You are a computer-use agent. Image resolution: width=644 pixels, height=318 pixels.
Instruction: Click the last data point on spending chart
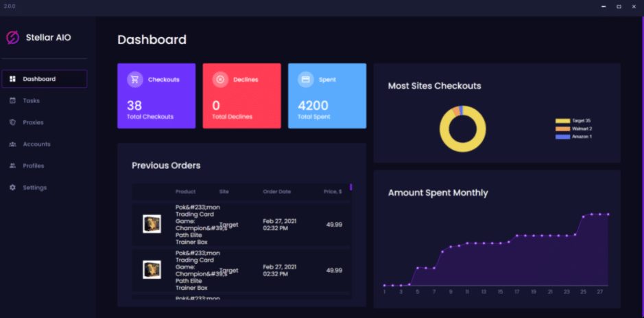(x=608, y=214)
